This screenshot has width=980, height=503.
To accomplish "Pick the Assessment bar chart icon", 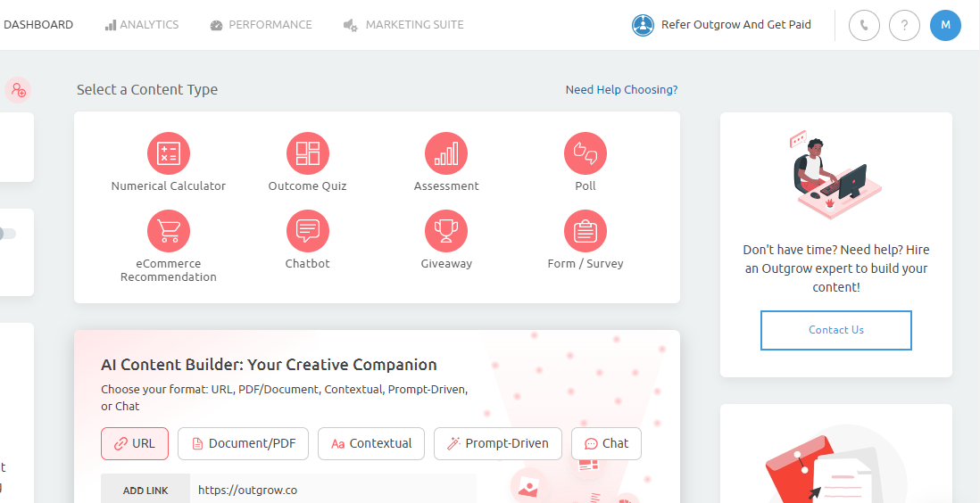I will [x=446, y=153].
